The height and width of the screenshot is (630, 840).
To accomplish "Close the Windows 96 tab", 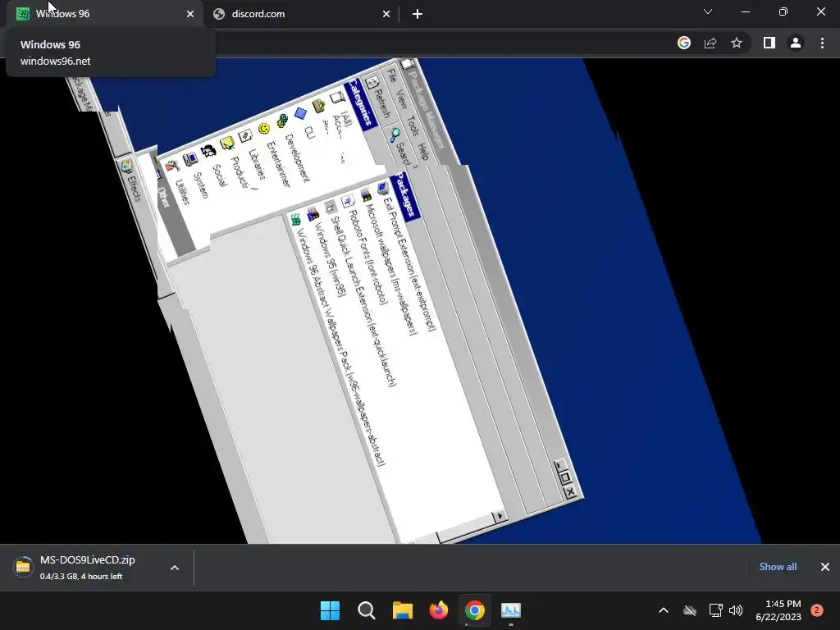I will tap(190, 15).
